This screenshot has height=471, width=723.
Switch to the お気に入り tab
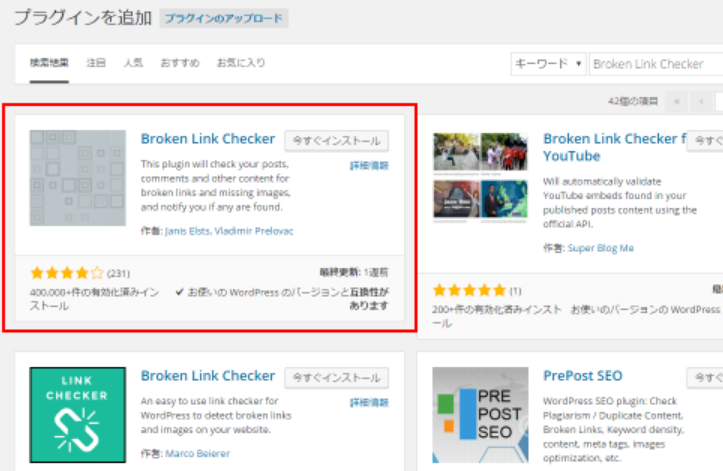click(241, 63)
